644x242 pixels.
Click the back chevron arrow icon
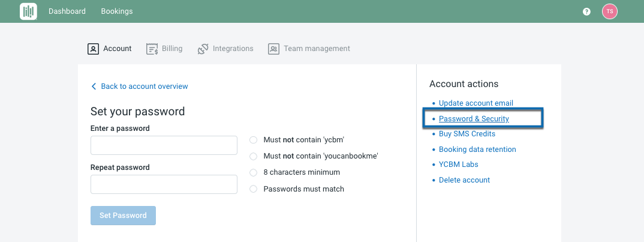[94, 86]
